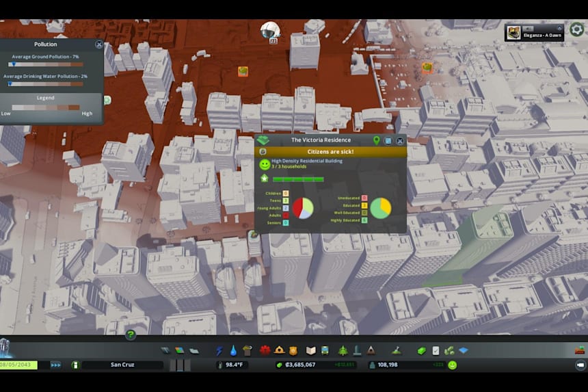Close The Victoria Residence panel
Viewport: 588px width, 392px height.
pyautogui.click(x=400, y=141)
